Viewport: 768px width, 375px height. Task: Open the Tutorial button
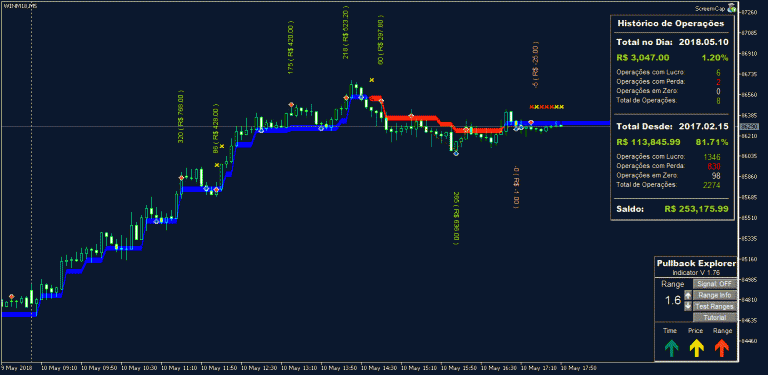[715, 318]
